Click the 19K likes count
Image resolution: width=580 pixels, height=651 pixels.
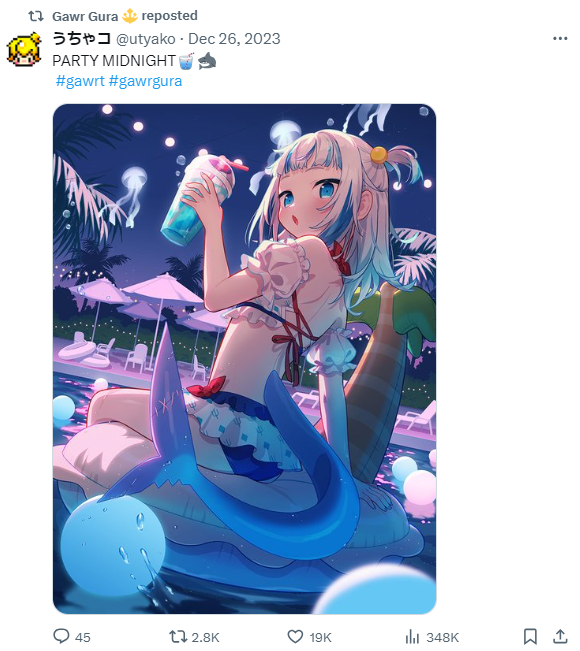(321, 637)
